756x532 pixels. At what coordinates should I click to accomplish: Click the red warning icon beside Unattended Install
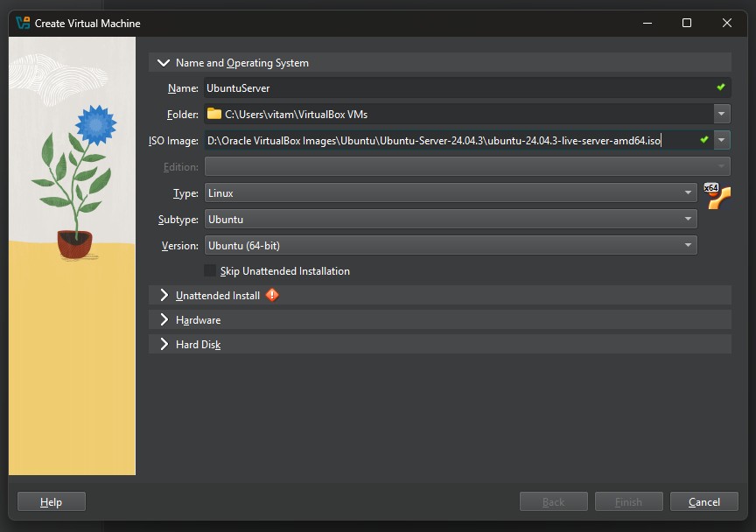[272, 296]
